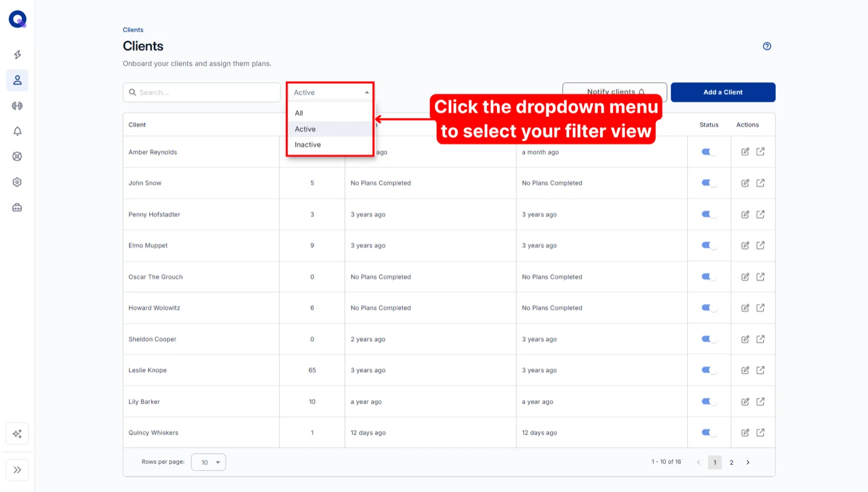The image size is (868, 492).
Task: Open notifications bell in the sidebar
Action: click(17, 131)
